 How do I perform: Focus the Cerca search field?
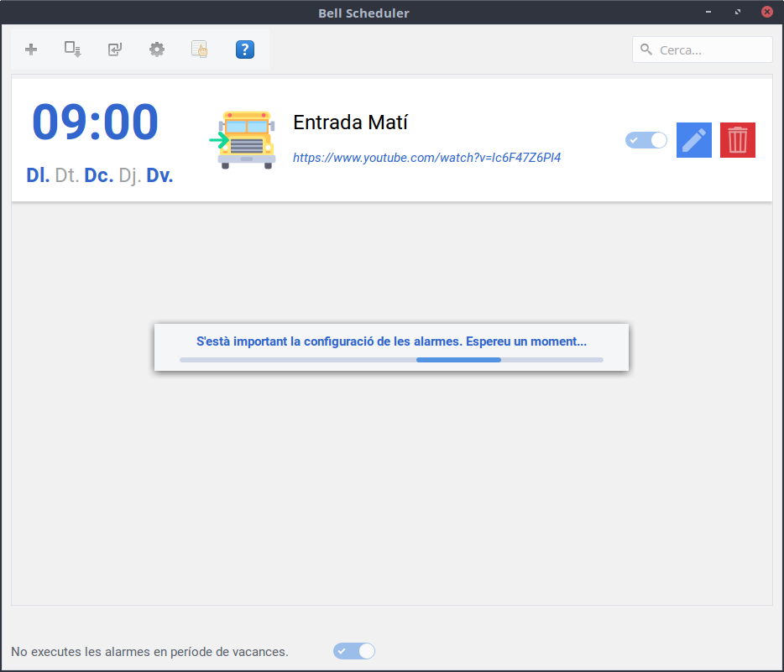[712, 50]
